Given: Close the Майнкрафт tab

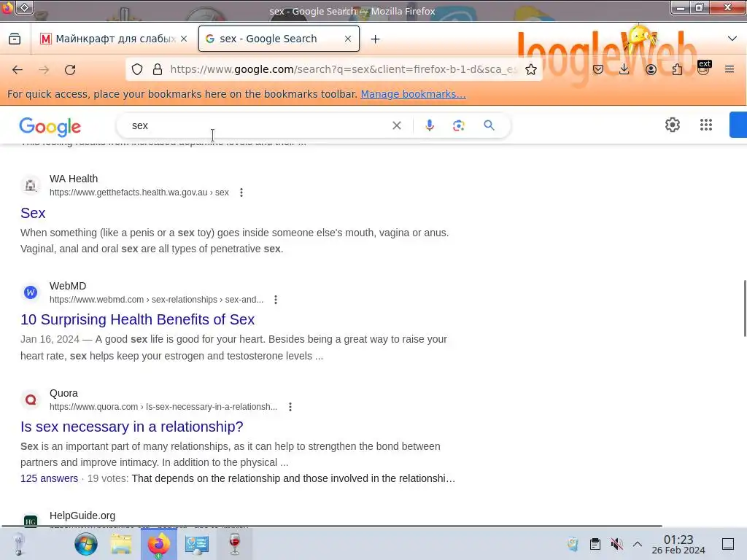Looking at the screenshot, I should pos(184,39).
